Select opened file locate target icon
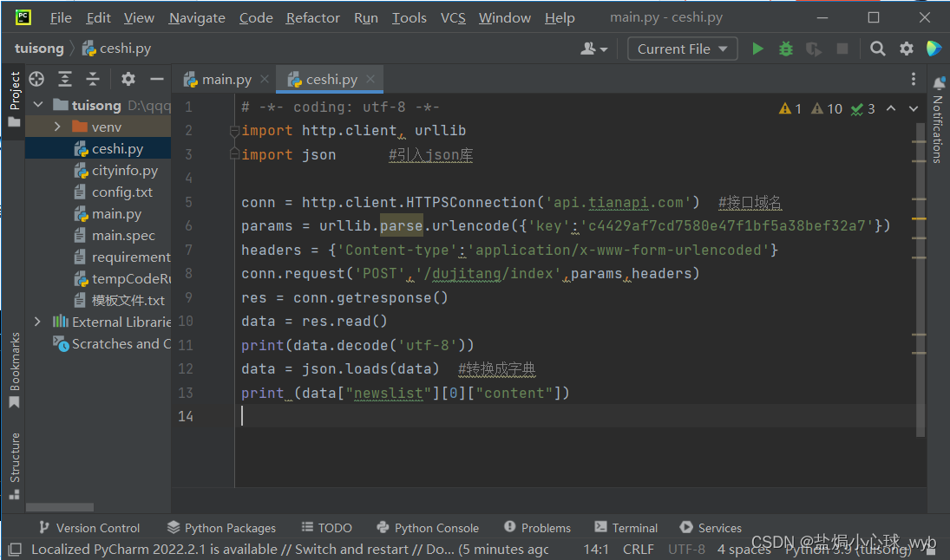Image resolution: width=950 pixels, height=560 pixels. [x=36, y=79]
